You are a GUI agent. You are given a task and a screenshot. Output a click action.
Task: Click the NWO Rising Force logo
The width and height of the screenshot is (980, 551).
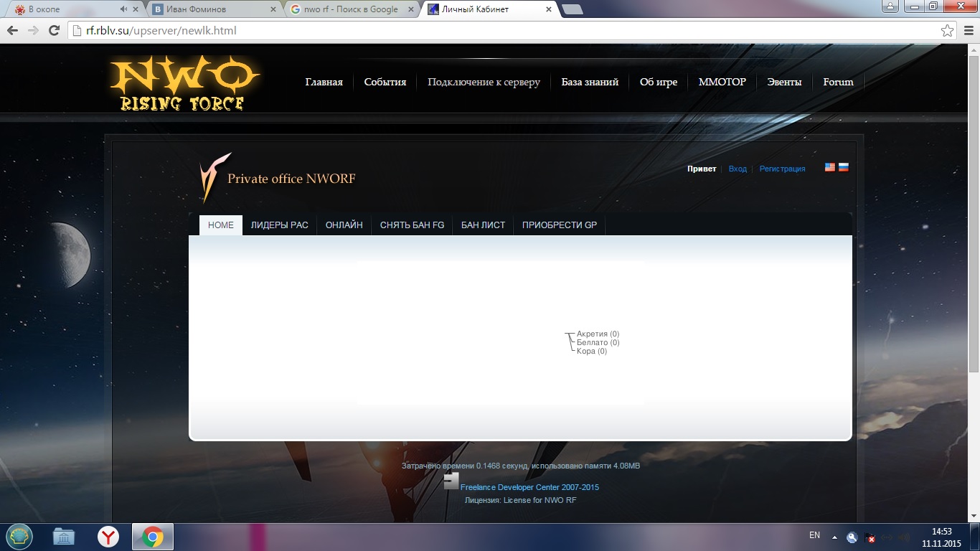click(x=184, y=85)
